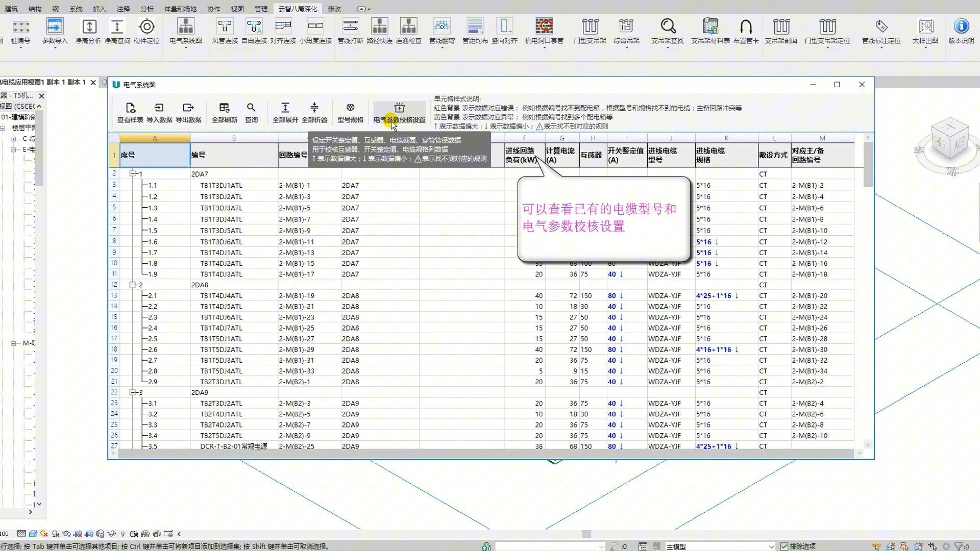Switch to the 云智八局深化 ribbon tab

point(298,9)
